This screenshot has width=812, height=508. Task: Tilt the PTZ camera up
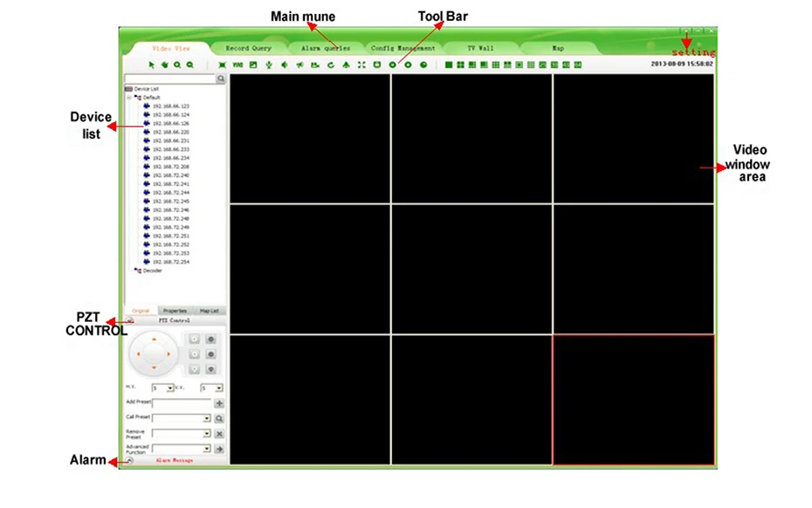coord(154,340)
